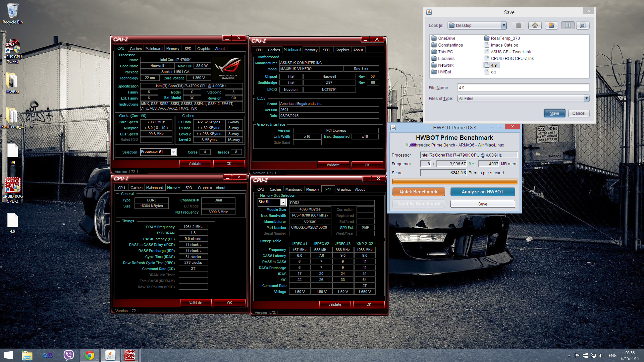Open Memory tab in the SPD window

pyautogui.click(x=312, y=189)
